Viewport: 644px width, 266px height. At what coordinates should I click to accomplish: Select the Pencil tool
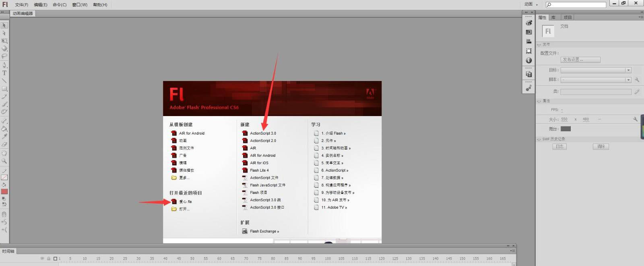[x=4, y=96]
